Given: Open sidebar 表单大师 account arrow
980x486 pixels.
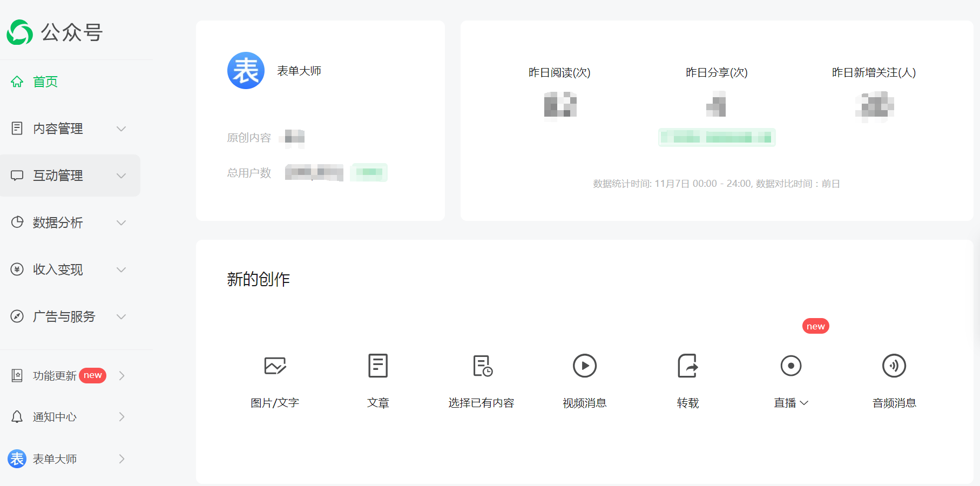Looking at the screenshot, I should coord(121,459).
